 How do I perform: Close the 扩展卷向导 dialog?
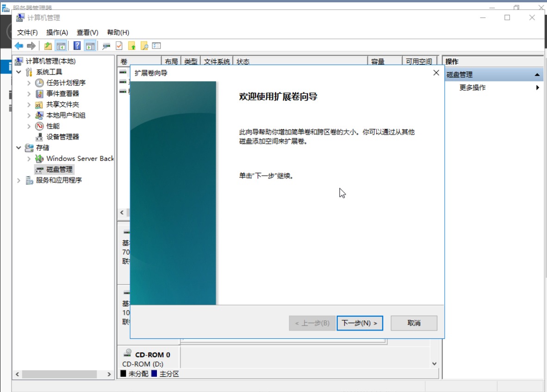tap(436, 73)
